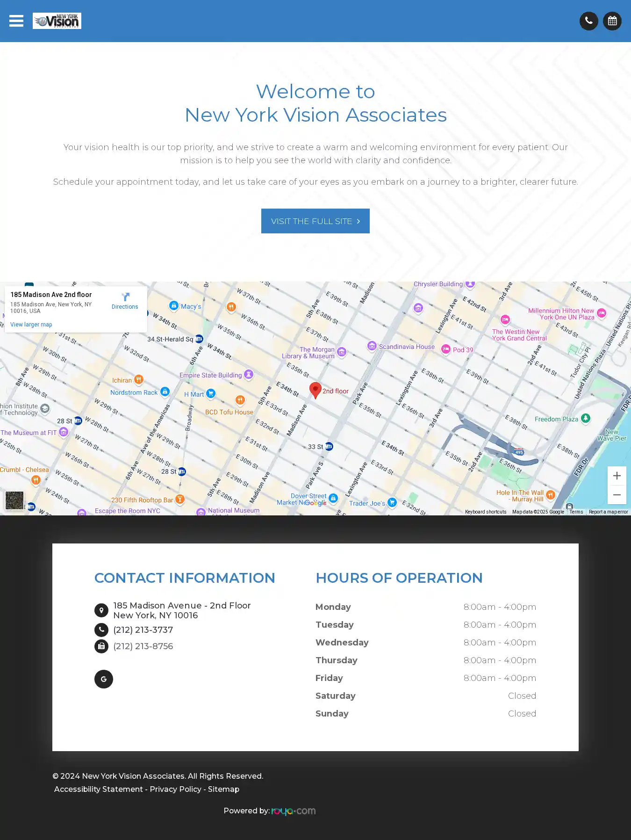Image resolution: width=631 pixels, height=840 pixels.
Task: Open the appointment calendar icon in header
Action: tap(612, 21)
